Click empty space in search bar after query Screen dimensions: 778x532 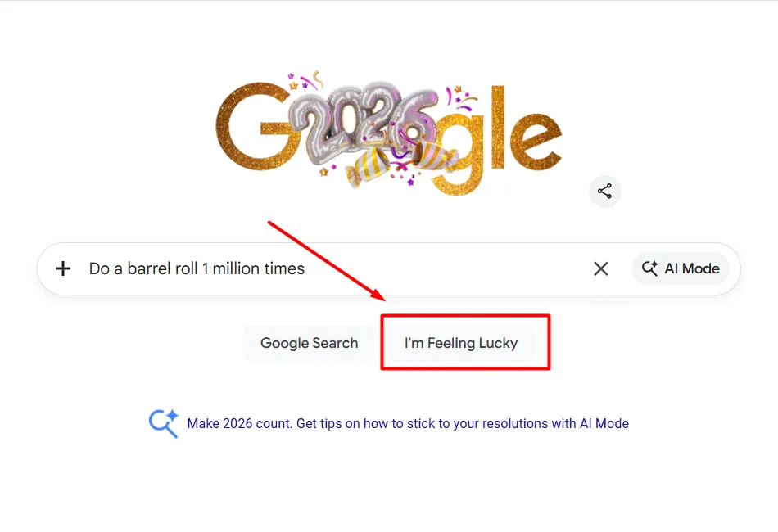pos(442,268)
